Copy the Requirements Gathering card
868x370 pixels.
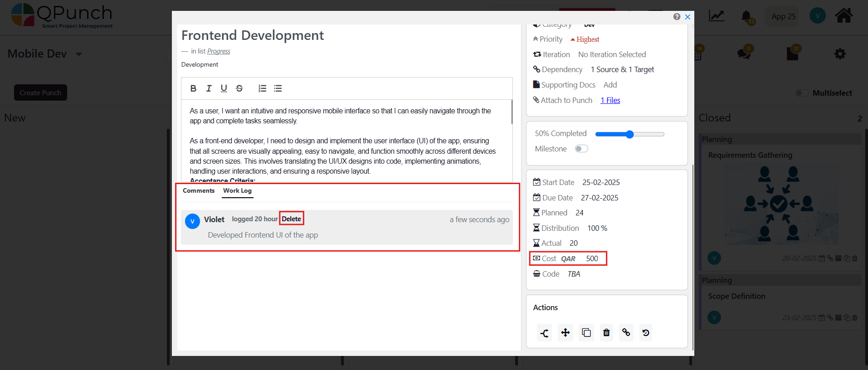[847, 258]
